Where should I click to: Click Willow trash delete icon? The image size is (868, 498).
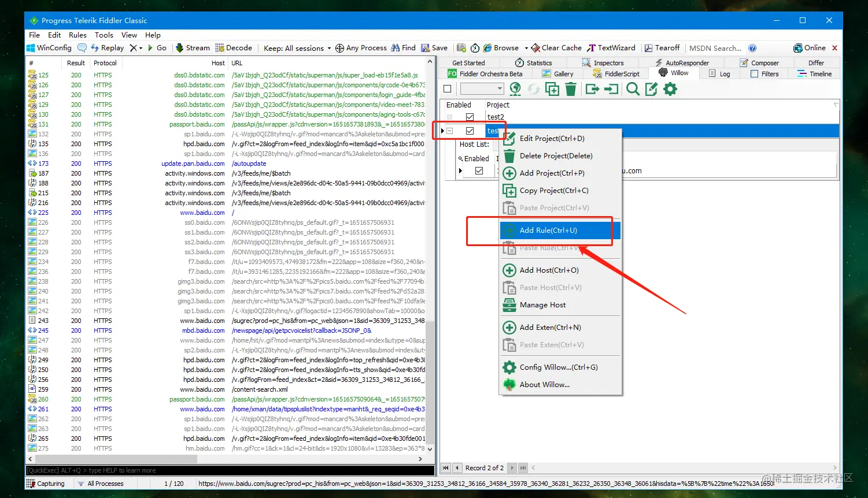coord(571,89)
